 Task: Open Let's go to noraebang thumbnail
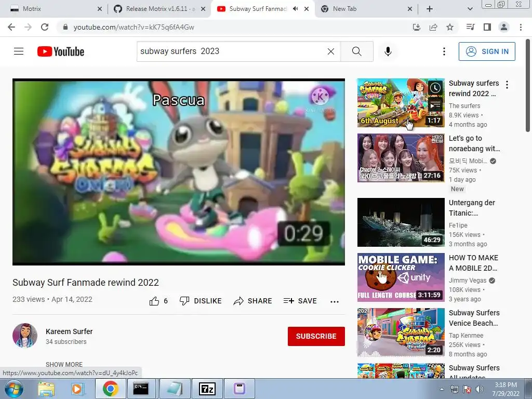click(x=401, y=158)
